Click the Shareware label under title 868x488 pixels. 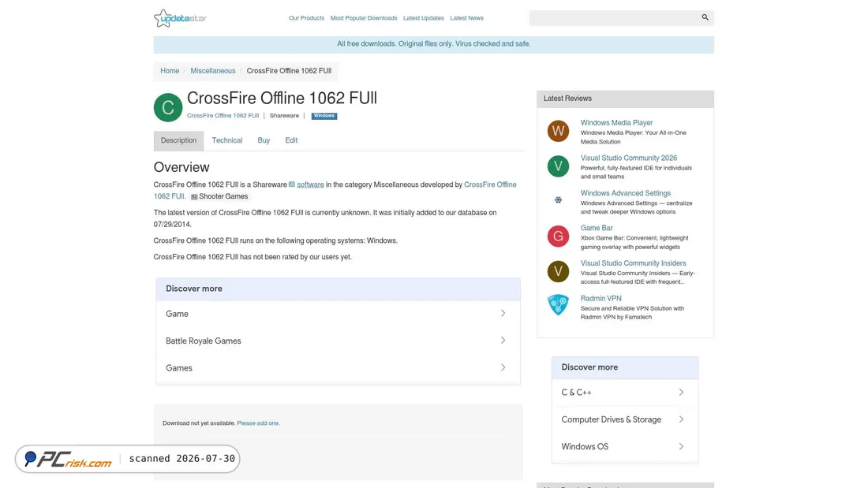pyautogui.click(x=284, y=116)
